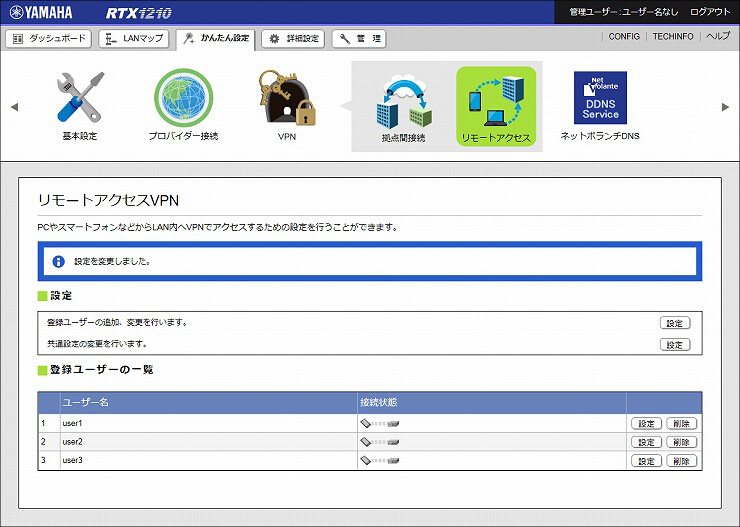Click the リモートアクセスVPN page heading
The image size is (740, 527).
click(x=108, y=201)
